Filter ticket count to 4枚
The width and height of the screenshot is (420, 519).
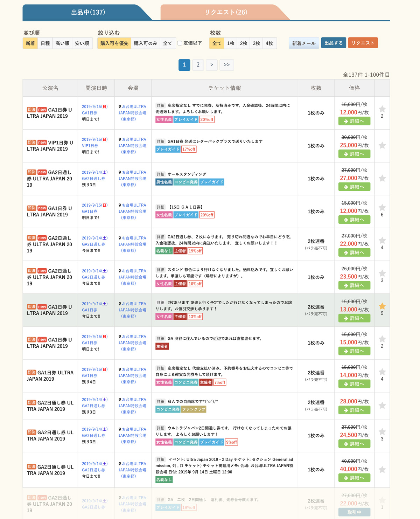tap(269, 43)
